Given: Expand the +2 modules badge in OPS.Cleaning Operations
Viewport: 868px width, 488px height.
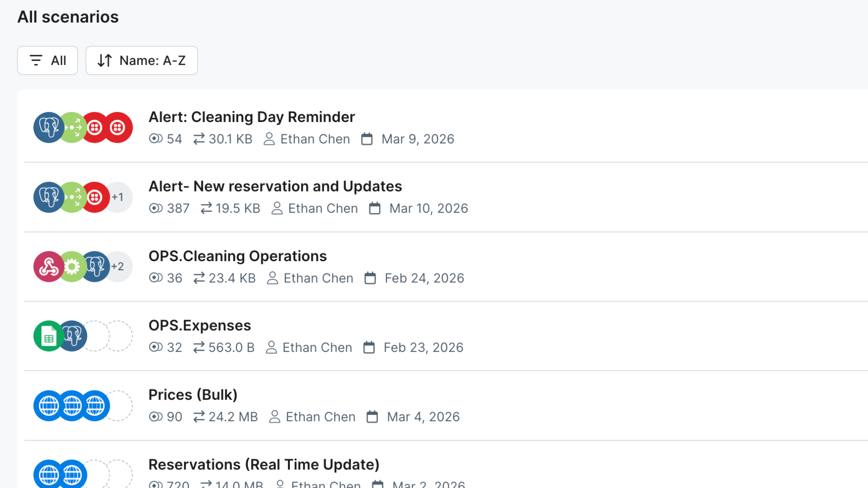Looking at the screenshot, I should [118, 267].
